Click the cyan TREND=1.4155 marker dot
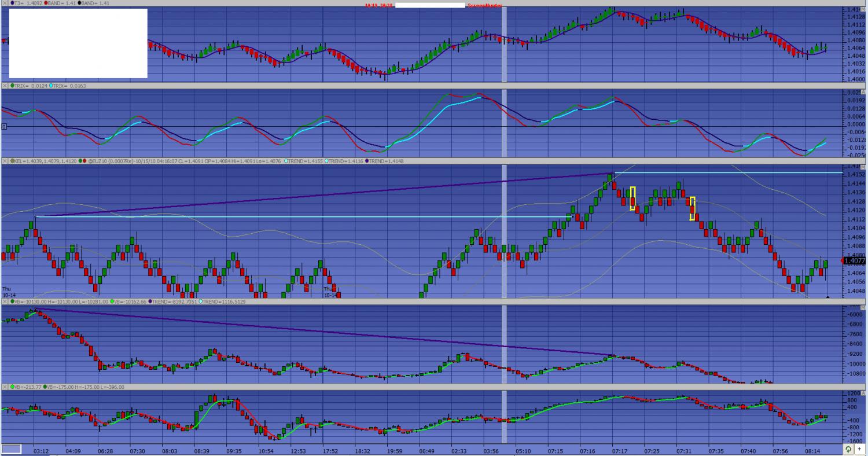The image size is (868, 456). [286, 161]
